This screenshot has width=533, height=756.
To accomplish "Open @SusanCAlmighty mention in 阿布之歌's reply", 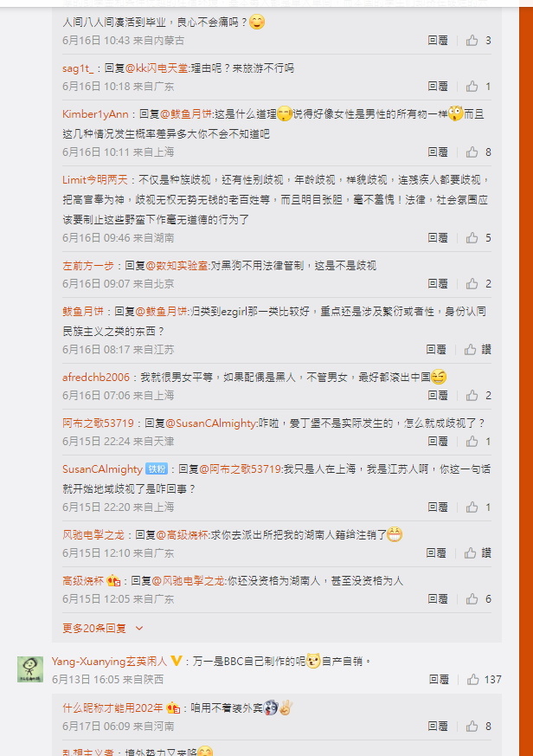I will point(210,423).
